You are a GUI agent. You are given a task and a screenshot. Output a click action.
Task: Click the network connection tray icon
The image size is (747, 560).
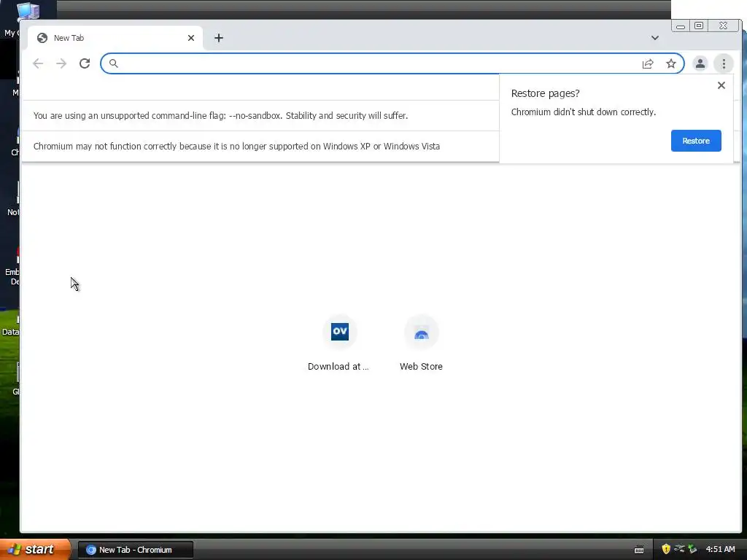click(679, 549)
